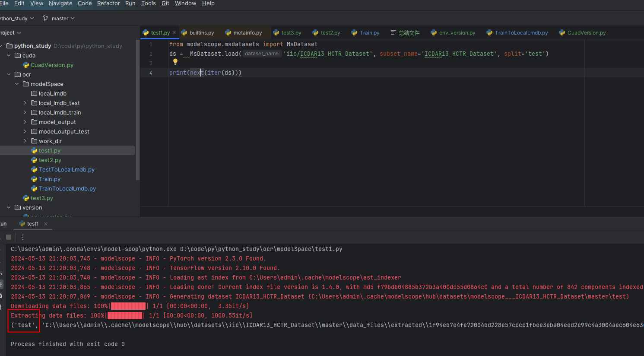Open the Edit menu

19,3
